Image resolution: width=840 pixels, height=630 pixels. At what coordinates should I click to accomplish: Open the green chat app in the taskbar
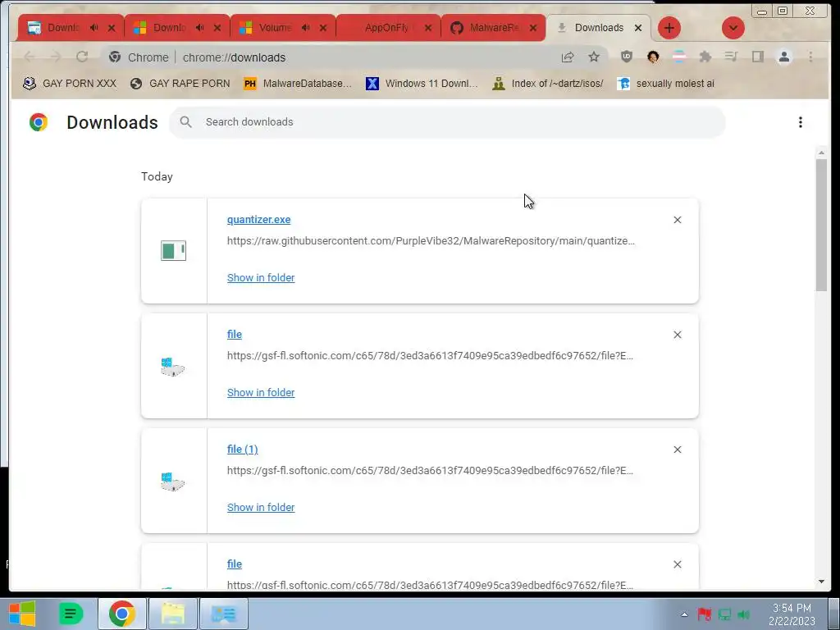pyautogui.click(x=71, y=614)
